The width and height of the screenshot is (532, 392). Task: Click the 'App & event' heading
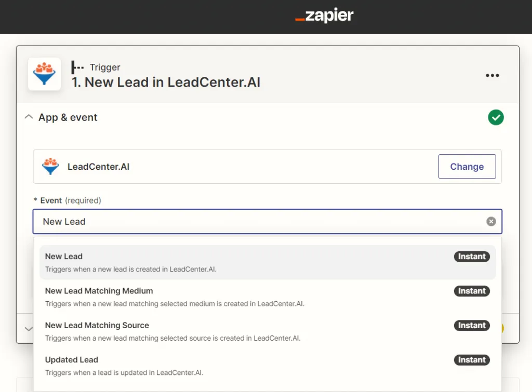coord(68,118)
